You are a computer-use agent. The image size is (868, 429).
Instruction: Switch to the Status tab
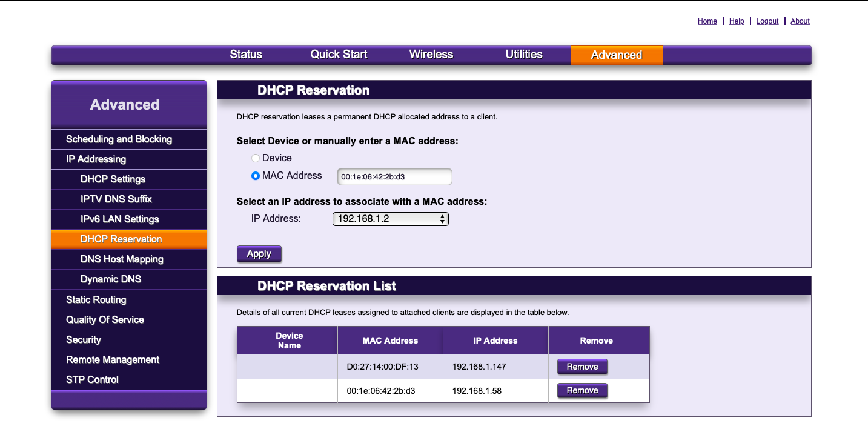click(246, 55)
